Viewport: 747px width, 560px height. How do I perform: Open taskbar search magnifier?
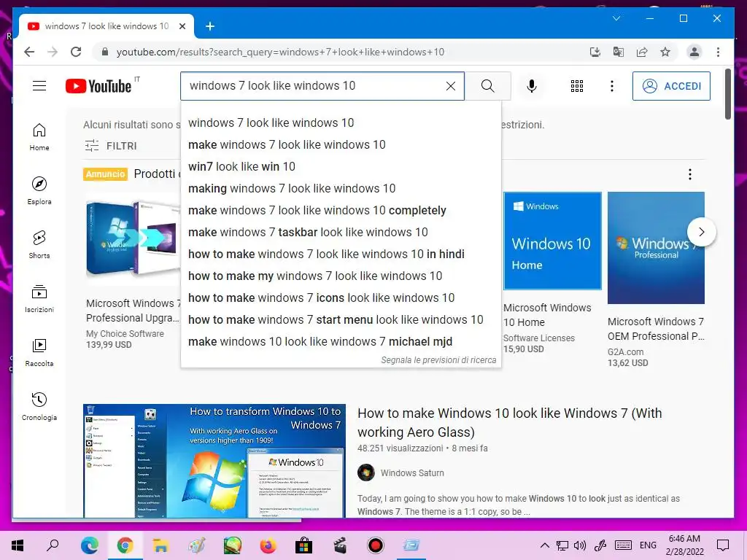tap(53, 545)
